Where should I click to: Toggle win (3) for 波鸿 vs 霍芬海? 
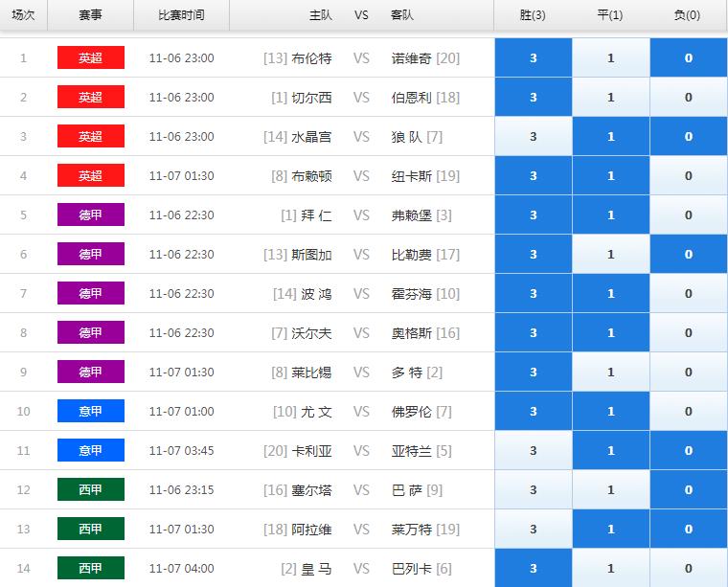click(x=534, y=293)
